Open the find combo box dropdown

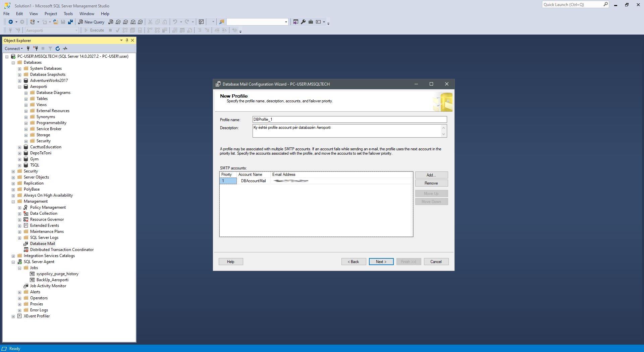pos(286,22)
